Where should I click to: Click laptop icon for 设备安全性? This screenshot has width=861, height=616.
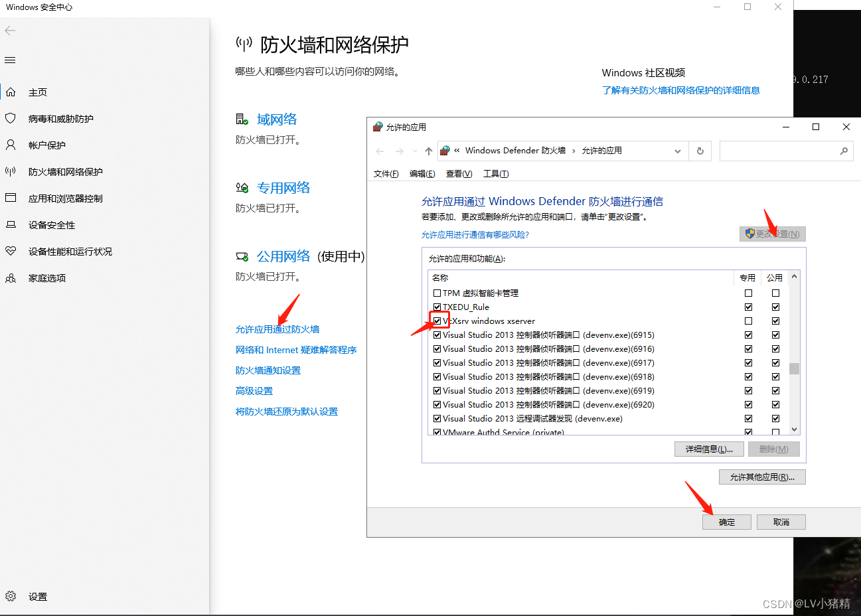[x=11, y=224]
